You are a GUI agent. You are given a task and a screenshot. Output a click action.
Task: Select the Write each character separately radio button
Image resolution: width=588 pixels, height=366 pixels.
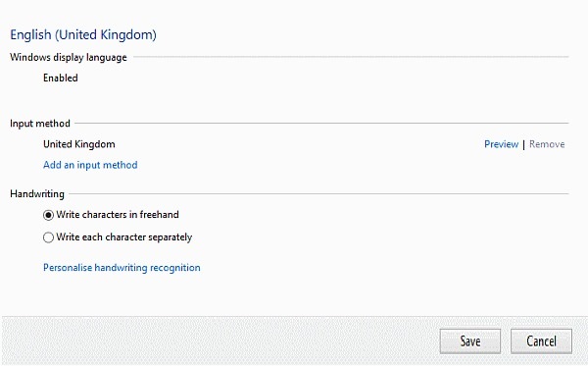click(48, 237)
